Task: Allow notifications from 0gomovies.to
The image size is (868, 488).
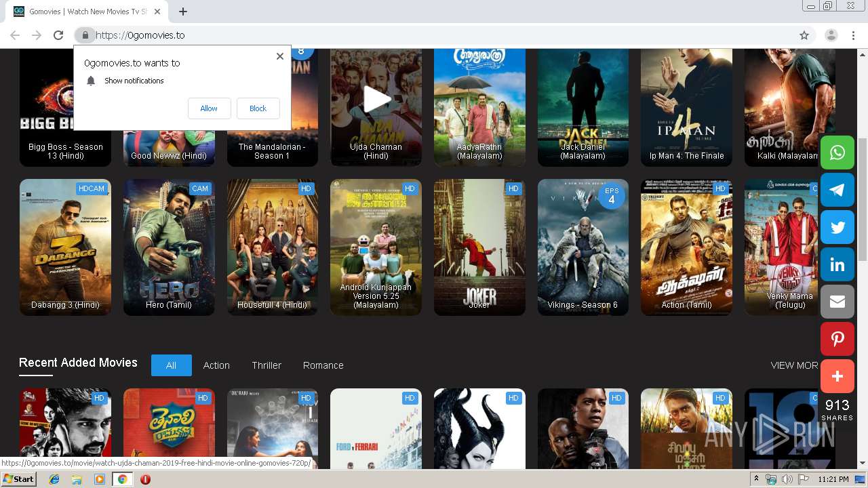Action: 209,108
